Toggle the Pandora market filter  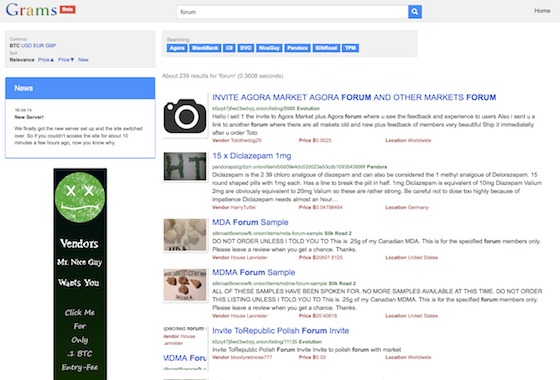click(297, 48)
